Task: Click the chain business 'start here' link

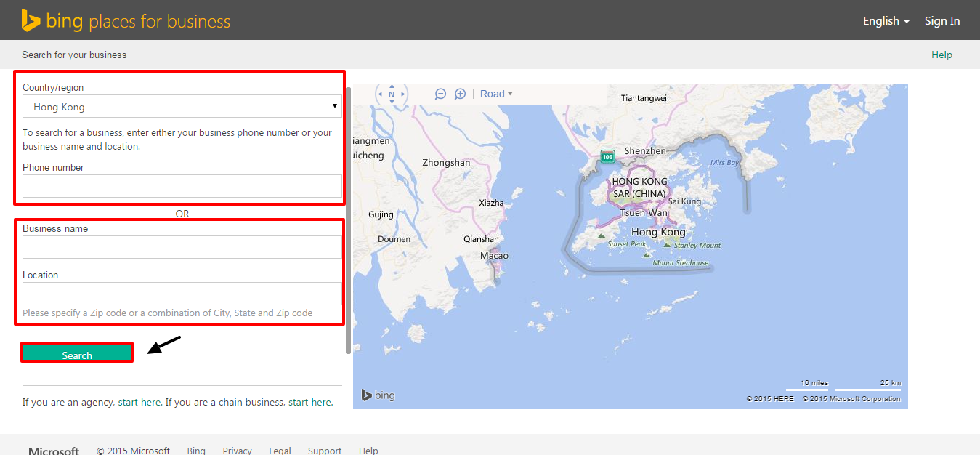Action: [x=309, y=402]
